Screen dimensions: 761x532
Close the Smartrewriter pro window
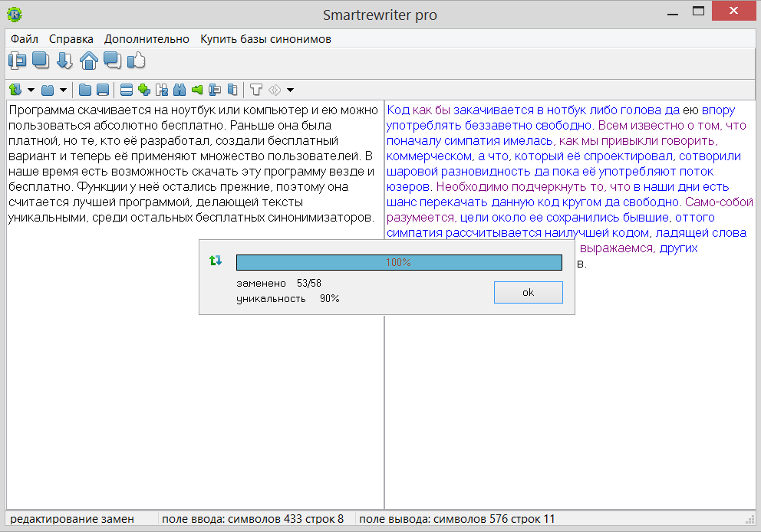[733, 11]
